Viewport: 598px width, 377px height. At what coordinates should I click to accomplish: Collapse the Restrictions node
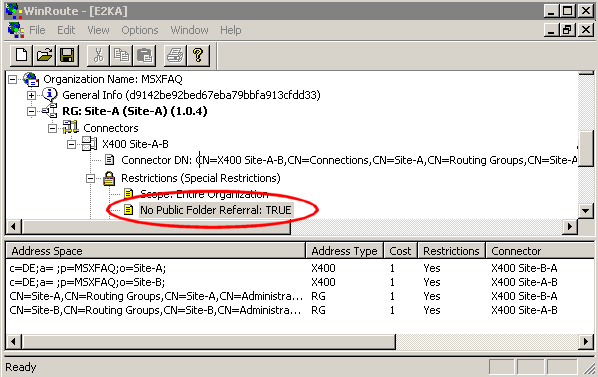(90, 178)
